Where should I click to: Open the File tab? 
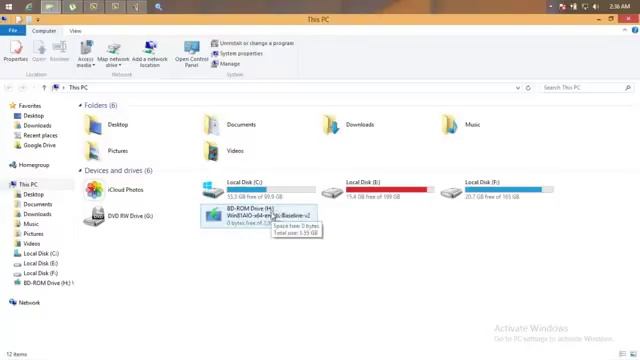13,31
